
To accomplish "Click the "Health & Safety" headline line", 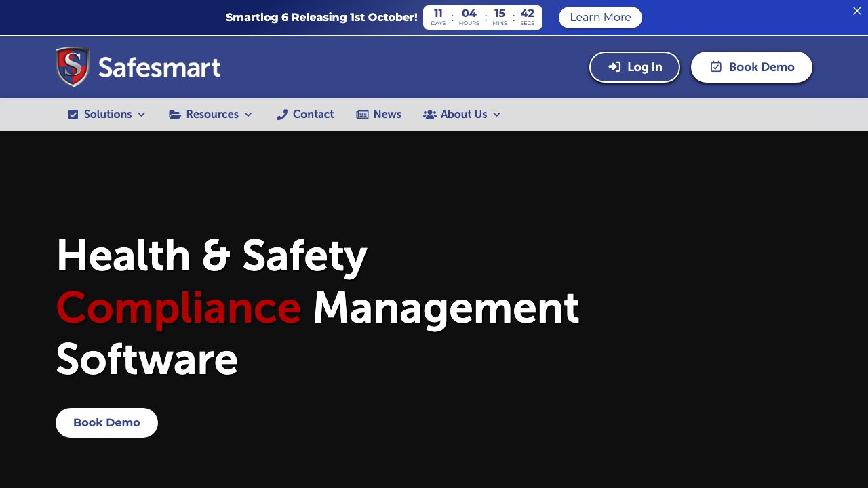I will pos(212,256).
